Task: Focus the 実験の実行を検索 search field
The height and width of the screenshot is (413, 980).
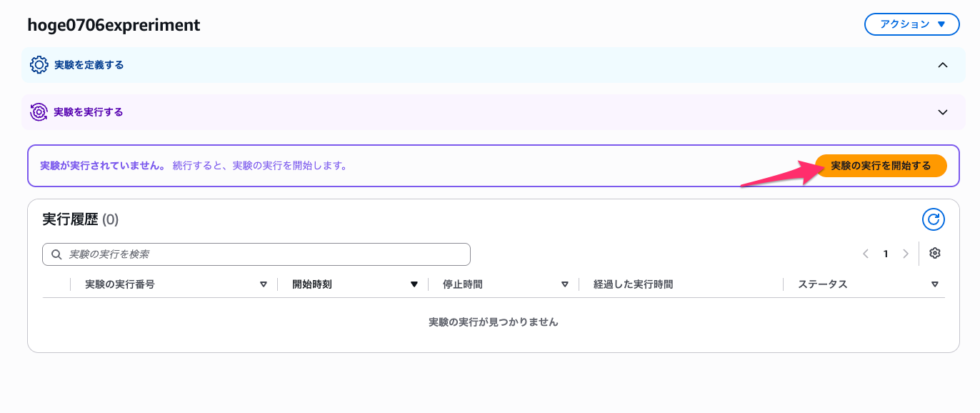Action: click(x=256, y=254)
